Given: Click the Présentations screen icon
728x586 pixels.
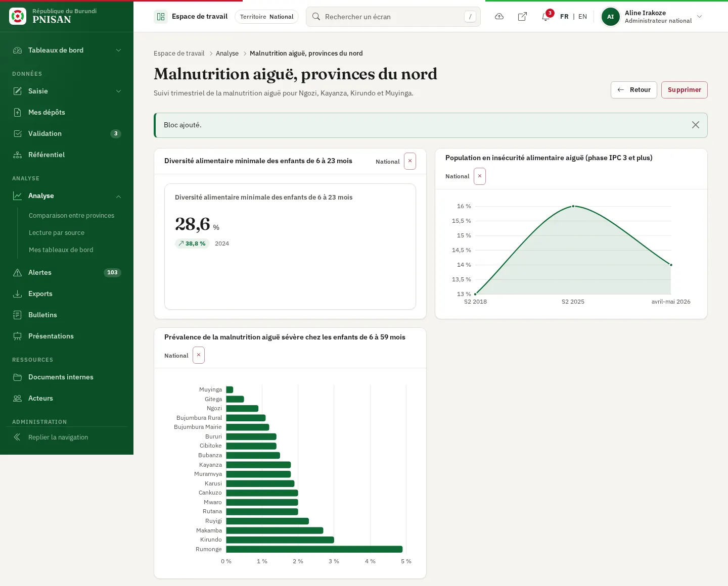Looking at the screenshot, I should pyautogui.click(x=18, y=336).
